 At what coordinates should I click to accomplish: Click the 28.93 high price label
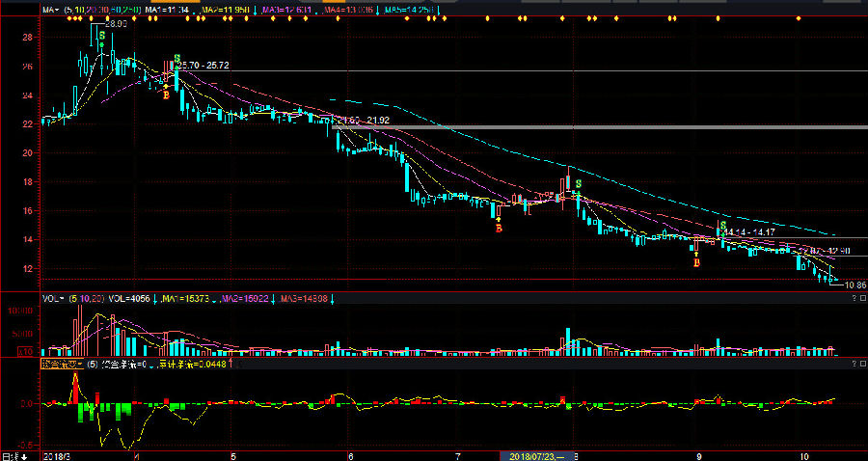click(115, 21)
